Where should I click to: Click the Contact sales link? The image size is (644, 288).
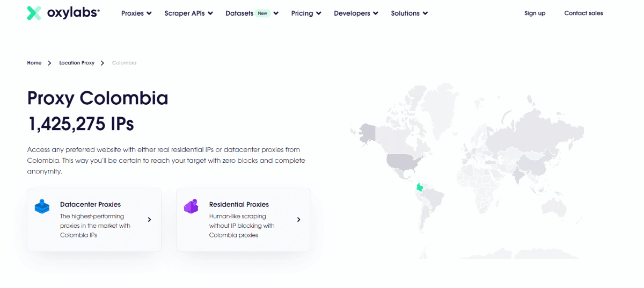[583, 13]
